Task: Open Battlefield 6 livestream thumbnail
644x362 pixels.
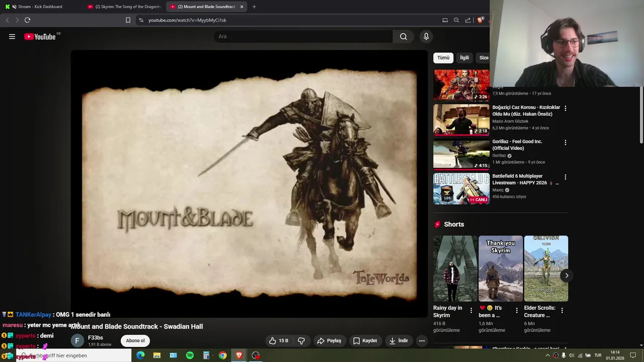Action: click(461, 189)
